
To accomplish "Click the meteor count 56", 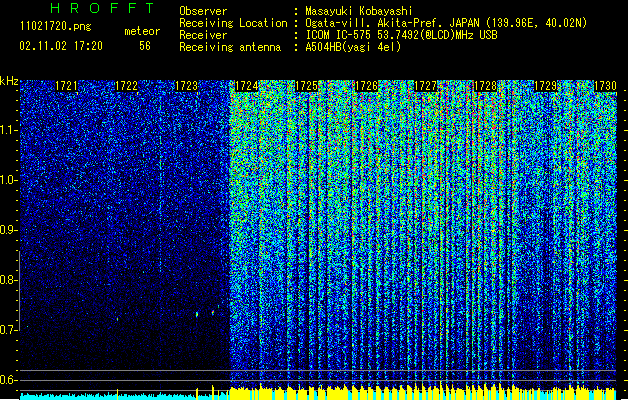I will (x=145, y=46).
